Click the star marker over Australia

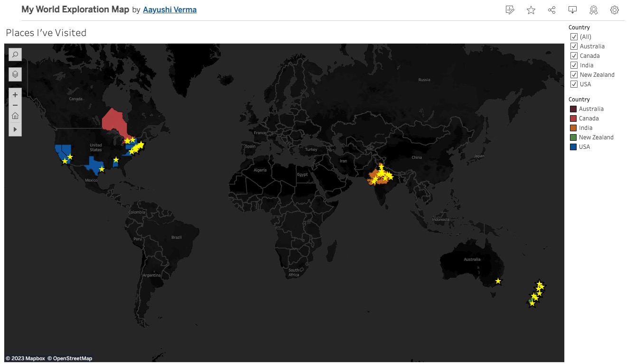(498, 281)
